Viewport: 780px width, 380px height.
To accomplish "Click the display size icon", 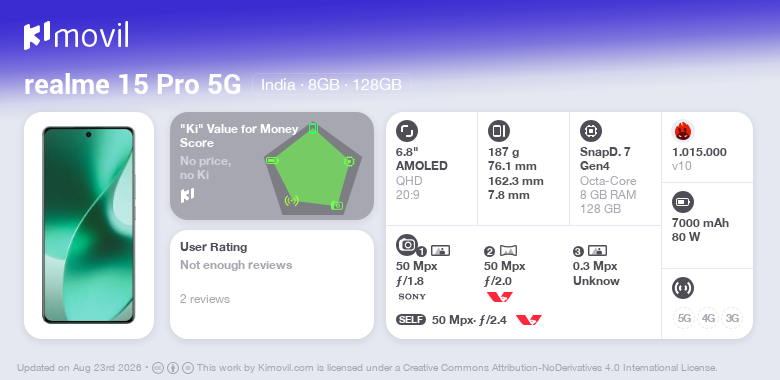I will (x=406, y=131).
